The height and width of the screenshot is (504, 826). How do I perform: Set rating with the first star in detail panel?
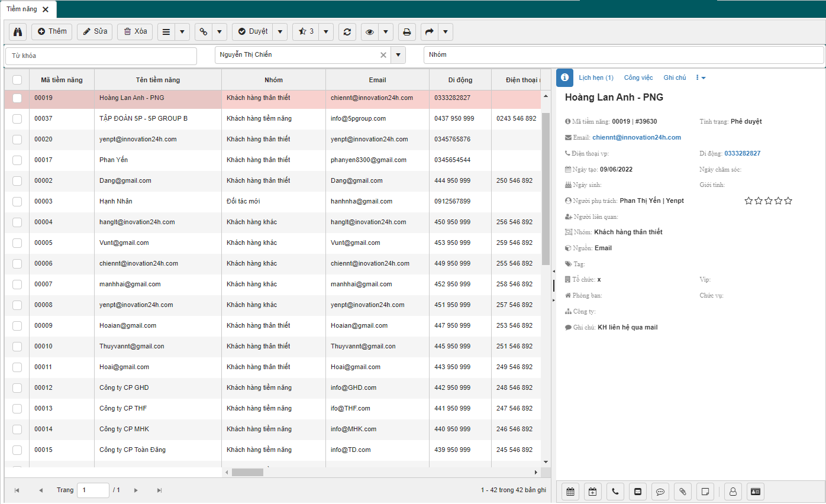(x=748, y=201)
